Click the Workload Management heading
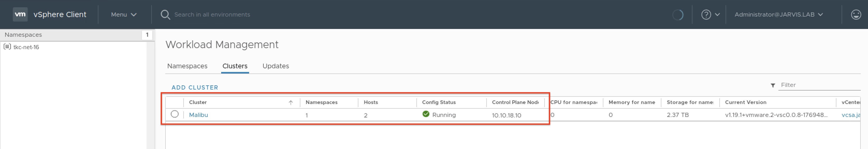868x149 pixels. pos(222,44)
